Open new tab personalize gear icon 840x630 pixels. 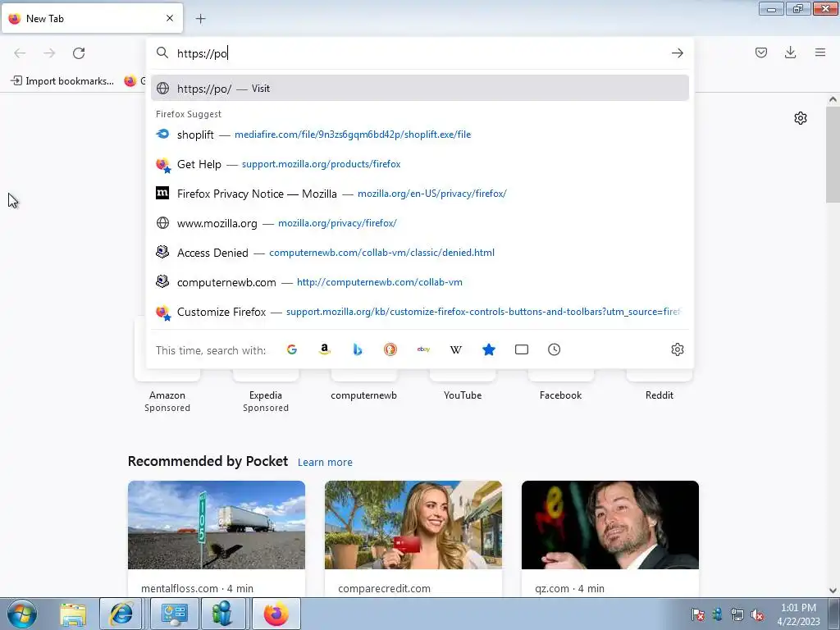801,118
